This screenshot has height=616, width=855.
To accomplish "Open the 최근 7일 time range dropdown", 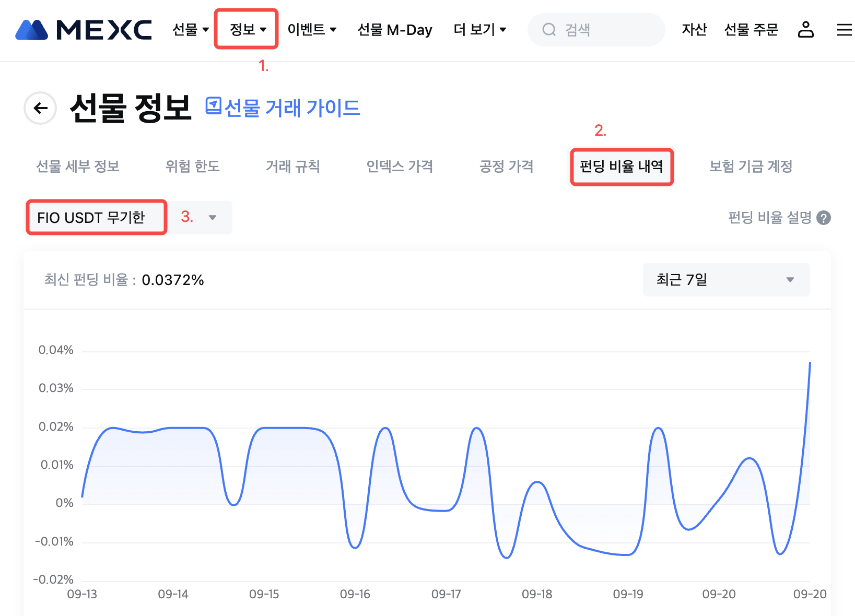I will 726,280.
